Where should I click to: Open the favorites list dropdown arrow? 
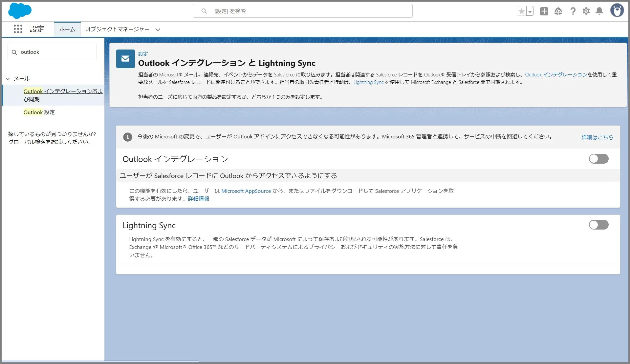(530, 11)
